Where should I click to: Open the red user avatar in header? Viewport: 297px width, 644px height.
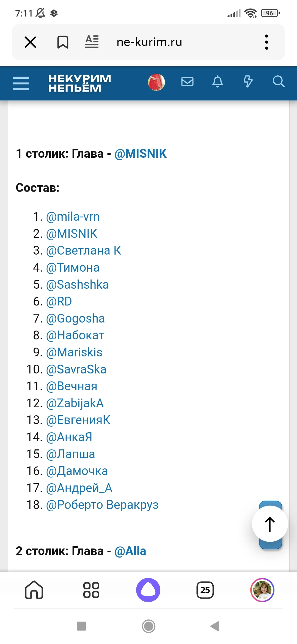pos(156,82)
